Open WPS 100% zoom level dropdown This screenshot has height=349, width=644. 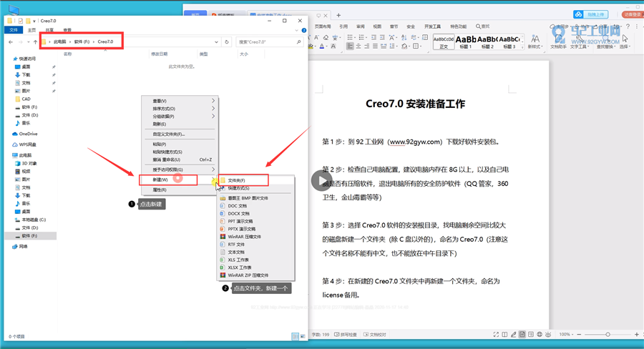566,335
